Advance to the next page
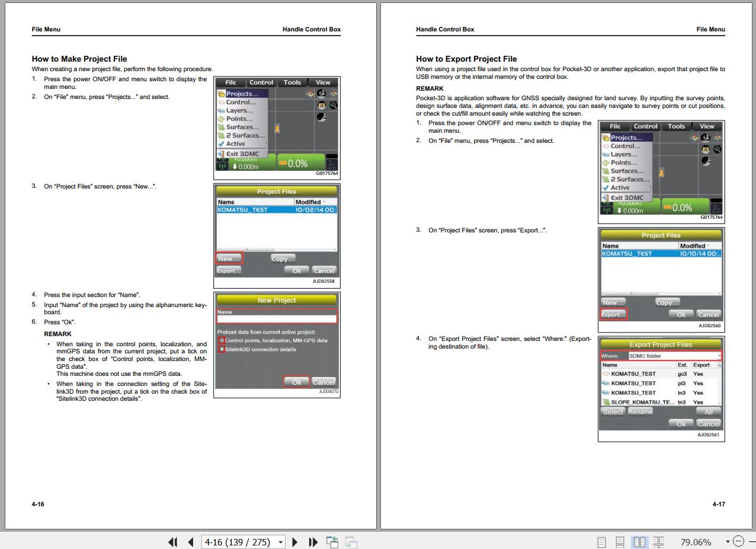The width and height of the screenshot is (756, 549). pyautogui.click(x=295, y=542)
